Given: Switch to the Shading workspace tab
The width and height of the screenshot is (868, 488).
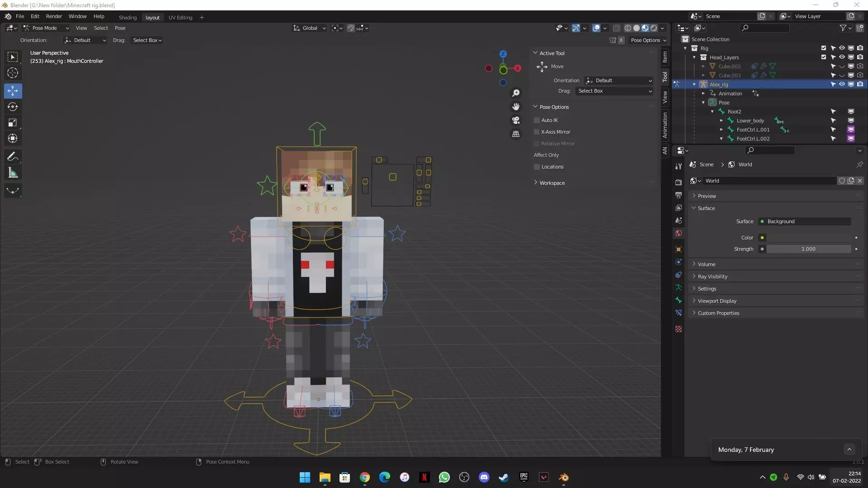Looking at the screenshot, I should (x=127, y=18).
